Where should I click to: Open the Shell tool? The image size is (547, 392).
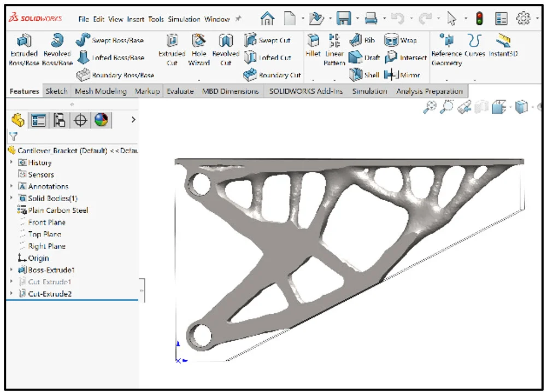367,74
